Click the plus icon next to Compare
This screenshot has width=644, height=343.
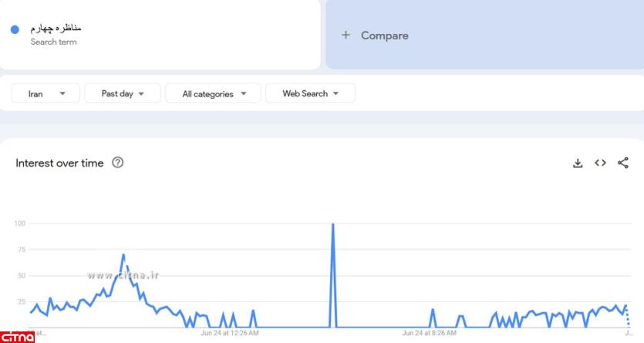click(x=346, y=35)
